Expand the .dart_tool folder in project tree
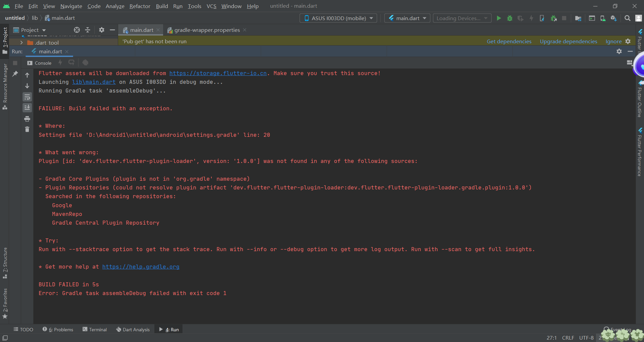Image resolution: width=644 pixels, height=342 pixels. tap(21, 43)
